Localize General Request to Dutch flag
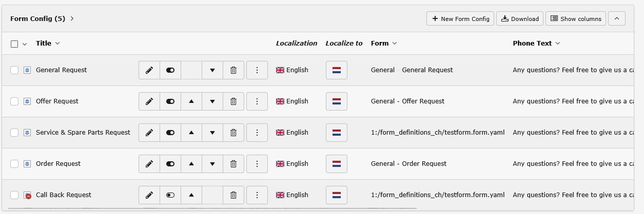 pos(336,70)
